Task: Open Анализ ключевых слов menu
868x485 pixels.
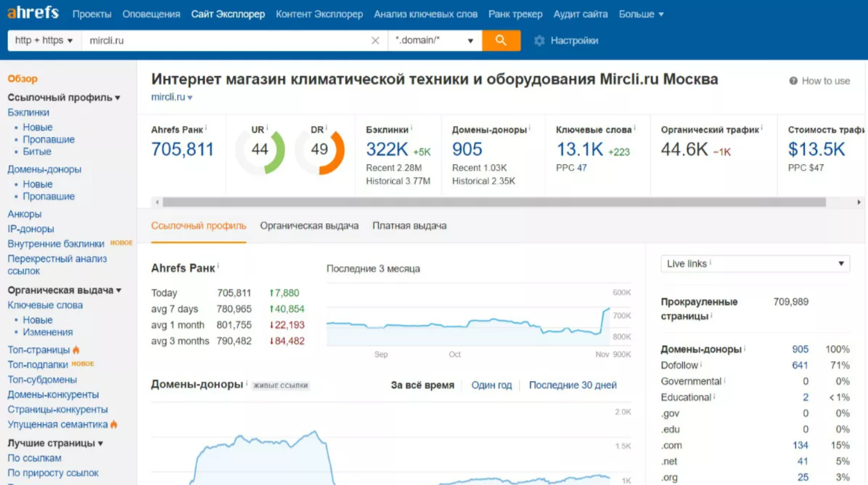Action: [426, 14]
